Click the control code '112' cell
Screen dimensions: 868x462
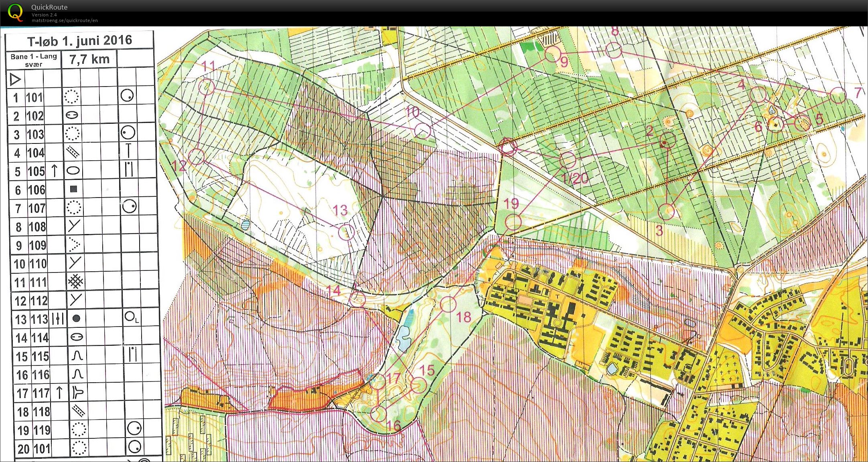(x=39, y=301)
